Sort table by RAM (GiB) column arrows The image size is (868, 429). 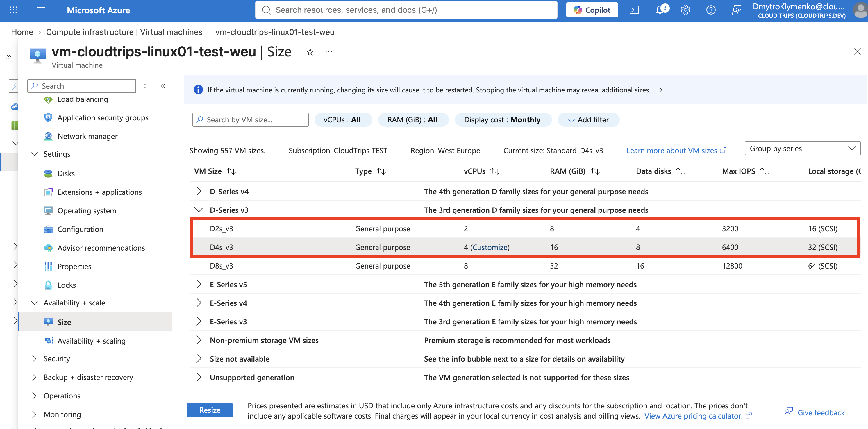[x=595, y=171]
